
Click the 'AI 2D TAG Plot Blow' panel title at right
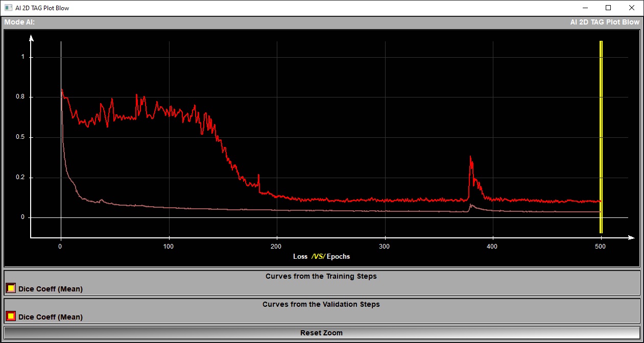click(x=605, y=22)
